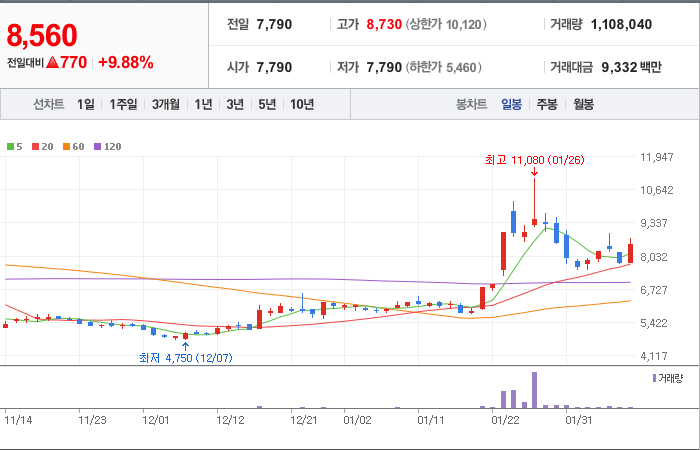Click the 선차트 label

click(49, 104)
